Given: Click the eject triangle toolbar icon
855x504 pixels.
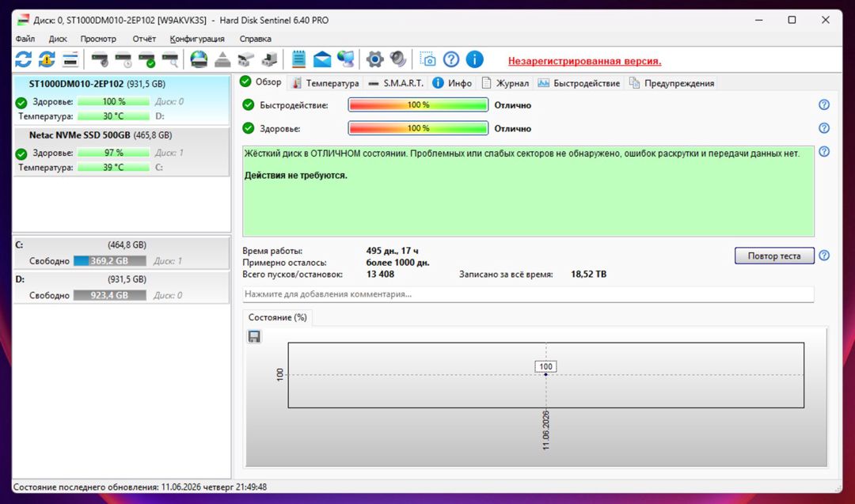Looking at the screenshot, I should [222, 59].
